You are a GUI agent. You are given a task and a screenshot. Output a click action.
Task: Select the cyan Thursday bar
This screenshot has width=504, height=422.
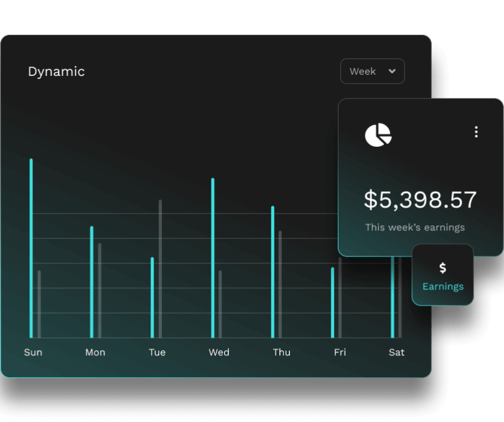click(273, 272)
